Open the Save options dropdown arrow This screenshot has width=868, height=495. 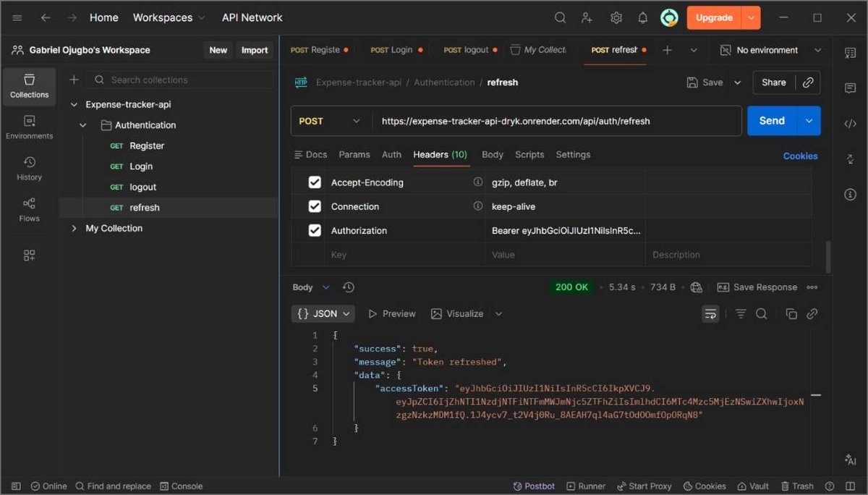[x=738, y=82]
